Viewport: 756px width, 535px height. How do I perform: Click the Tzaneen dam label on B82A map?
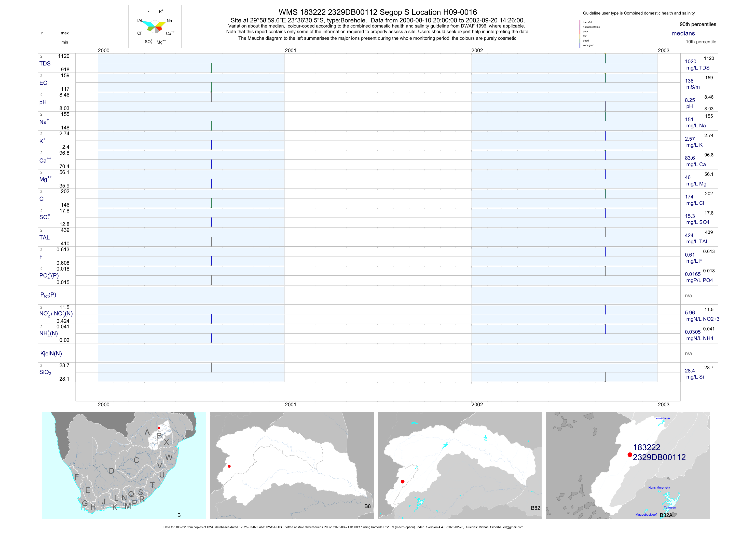[669, 507]
